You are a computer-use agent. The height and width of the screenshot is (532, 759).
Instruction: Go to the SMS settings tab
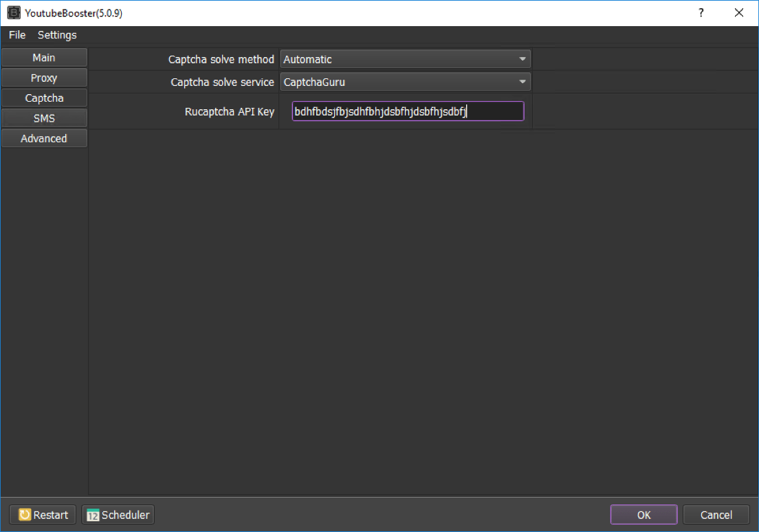pyautogui.click(x=44, y=118)
